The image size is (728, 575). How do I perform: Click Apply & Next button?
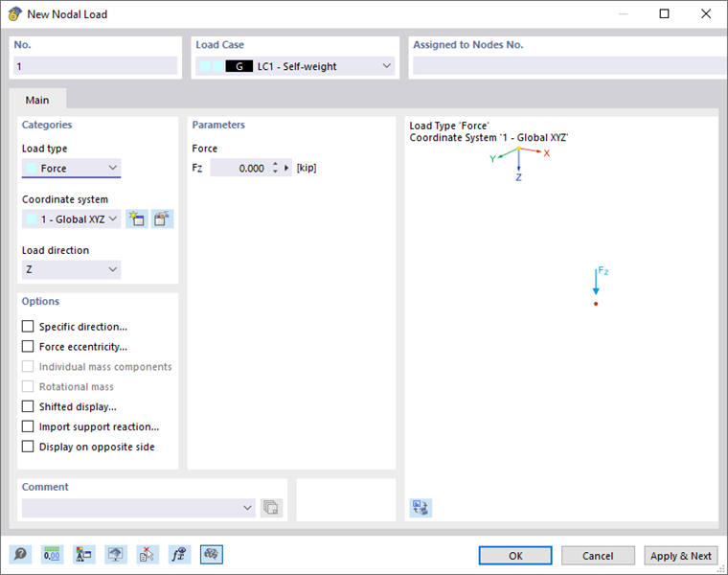681,556
